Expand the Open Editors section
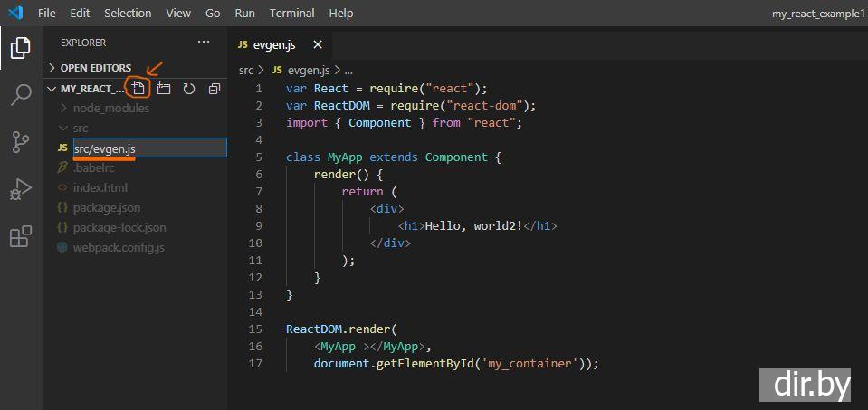Viewport: 868px width, 410px height. click(x=95, y=68)
